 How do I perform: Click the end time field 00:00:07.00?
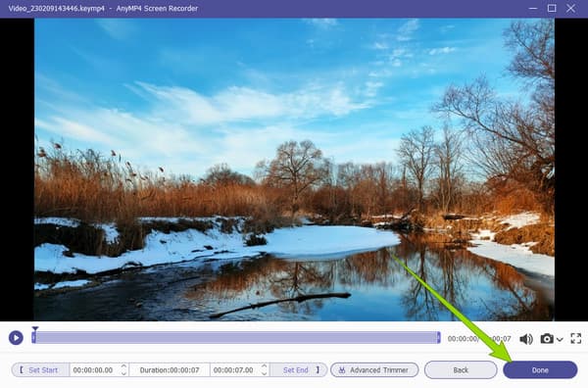pyautogui.click(x=233, y=370)
